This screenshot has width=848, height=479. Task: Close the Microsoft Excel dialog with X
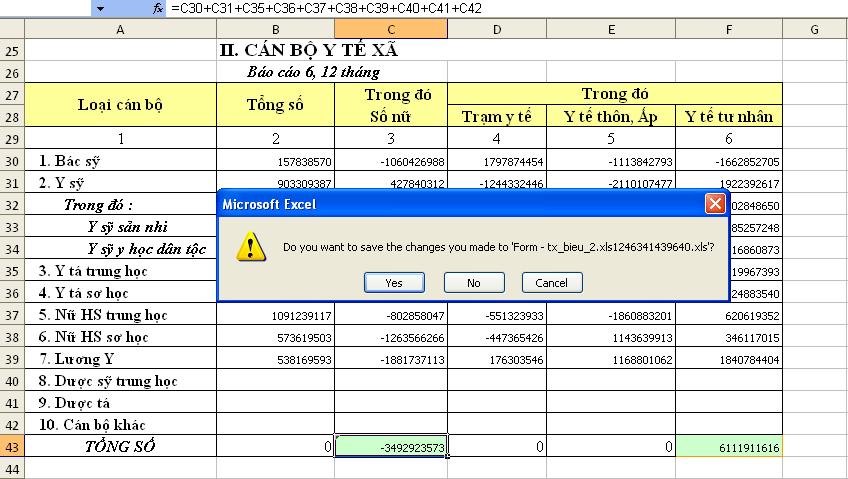coord(715,204)
